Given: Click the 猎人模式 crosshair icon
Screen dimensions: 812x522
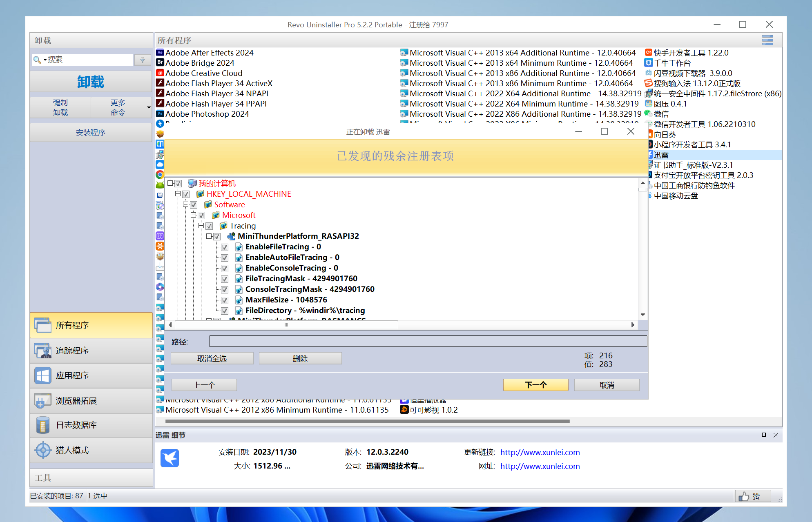Looking at the screenshot, I should [x=43, y=451].
